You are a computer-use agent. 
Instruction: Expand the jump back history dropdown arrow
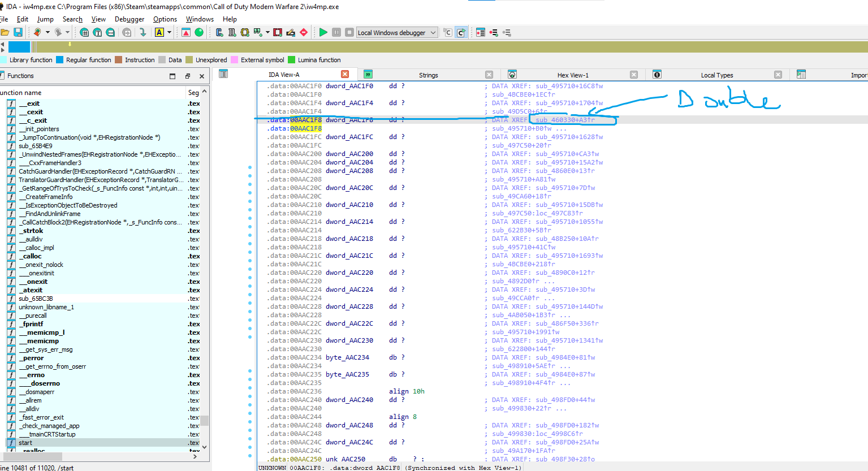click(47, 32)
